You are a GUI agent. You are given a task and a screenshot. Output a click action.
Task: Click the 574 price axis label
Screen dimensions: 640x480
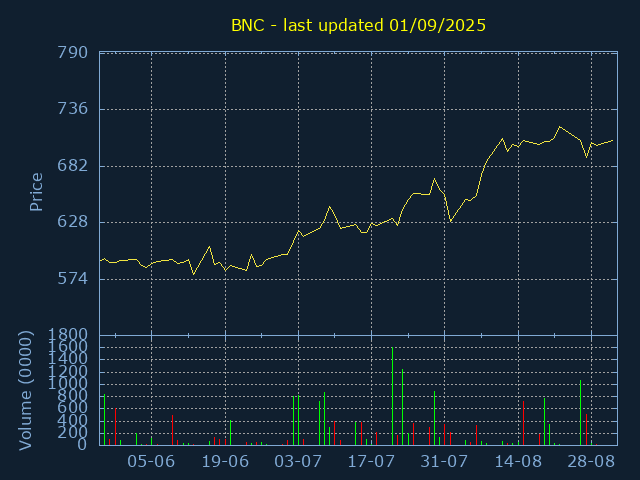[72, 278]
